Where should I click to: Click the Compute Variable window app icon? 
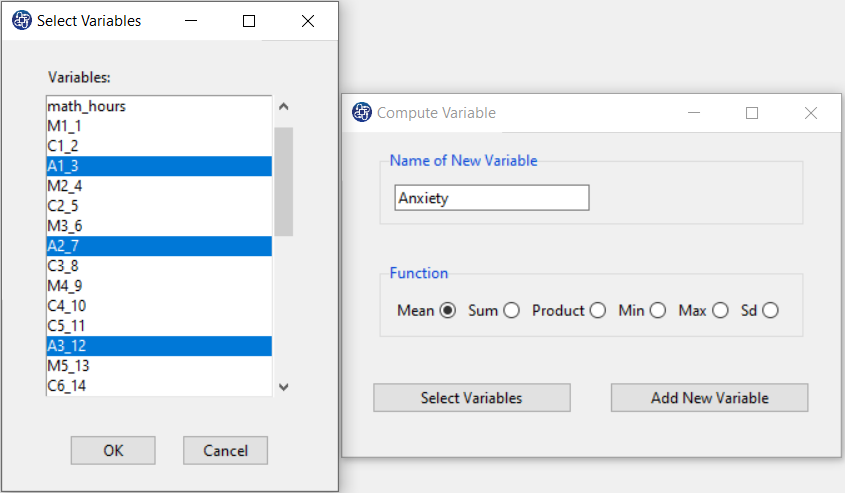362,112
